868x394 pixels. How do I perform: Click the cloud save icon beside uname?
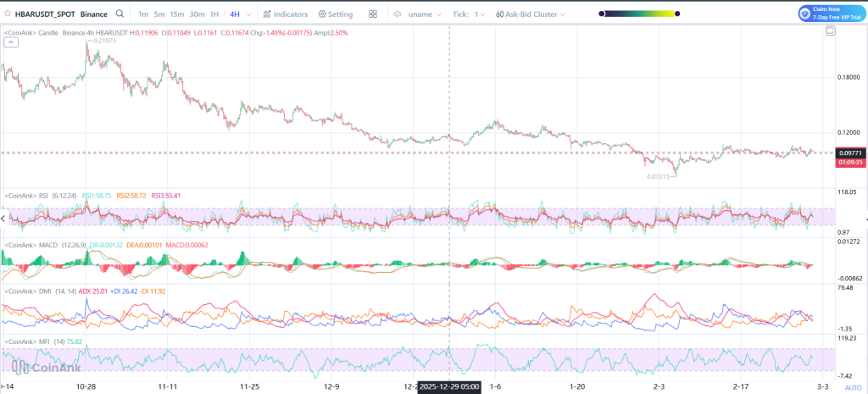coord(397,14)
